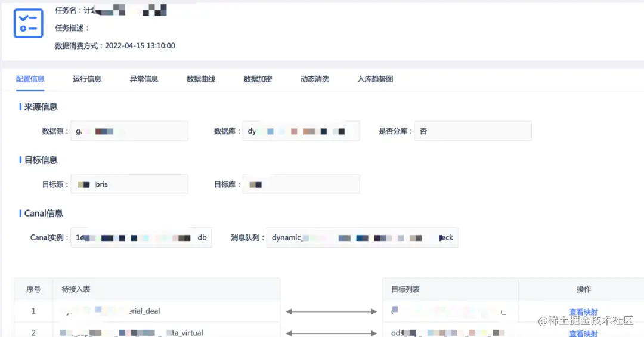Select the source table ending ta_virtual
The width and height of the screenshot is (644, 337).
click(x=166, y=331)
